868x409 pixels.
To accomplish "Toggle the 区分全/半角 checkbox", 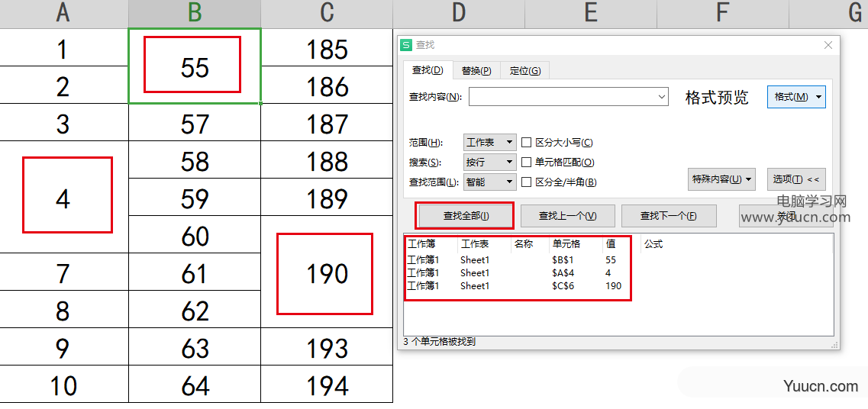I will (526, 182).
